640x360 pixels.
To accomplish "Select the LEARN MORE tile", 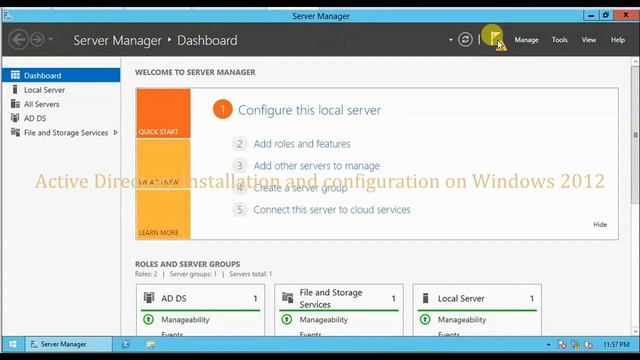I will pyautogui.click(x=163, y=214).
